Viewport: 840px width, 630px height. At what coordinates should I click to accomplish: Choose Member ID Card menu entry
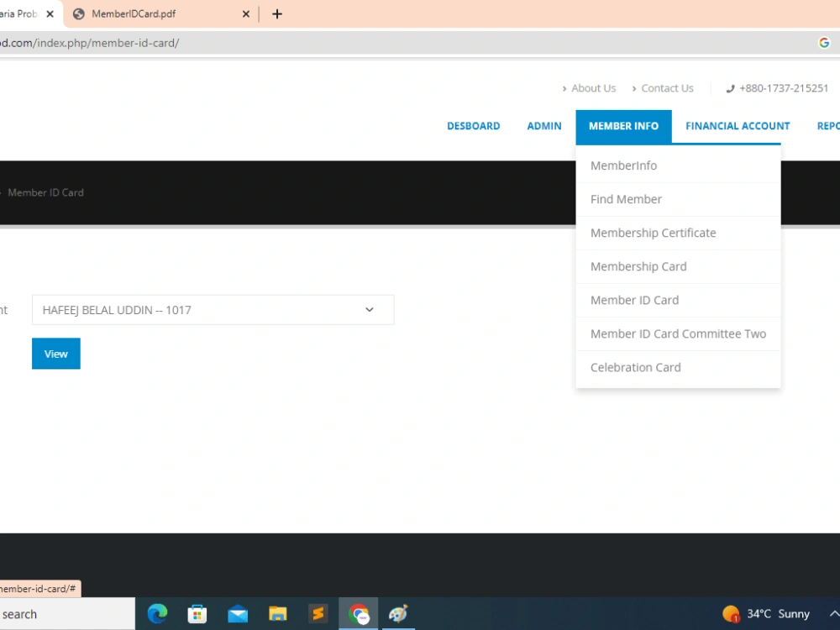(x=678, y=301)
